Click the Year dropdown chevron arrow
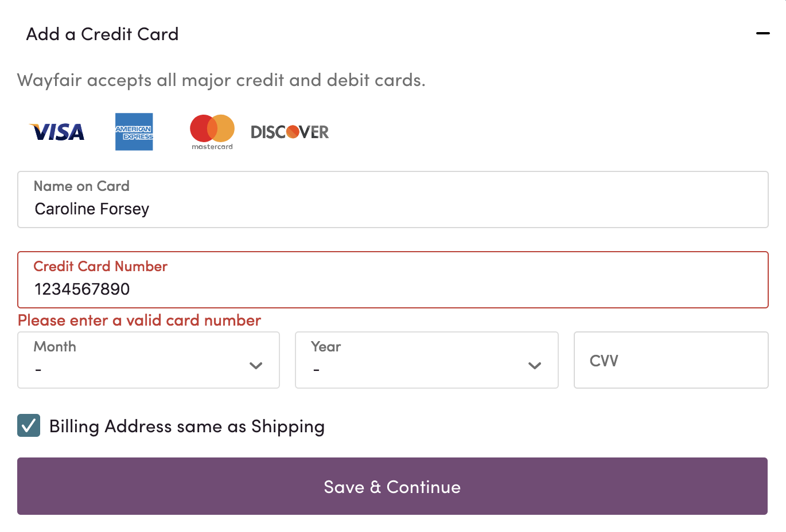The image size is (786, 532). [x=535, y=366]
